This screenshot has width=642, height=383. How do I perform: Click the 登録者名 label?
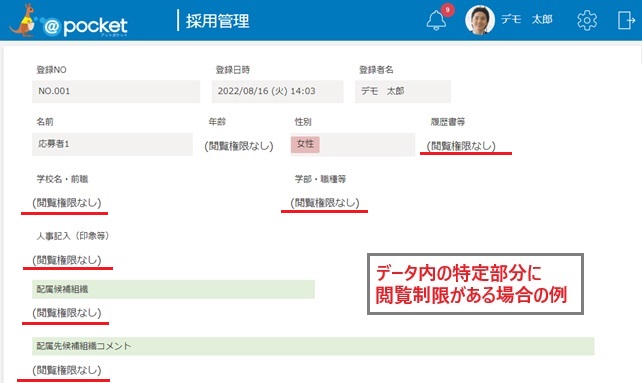tap(376, 70)
